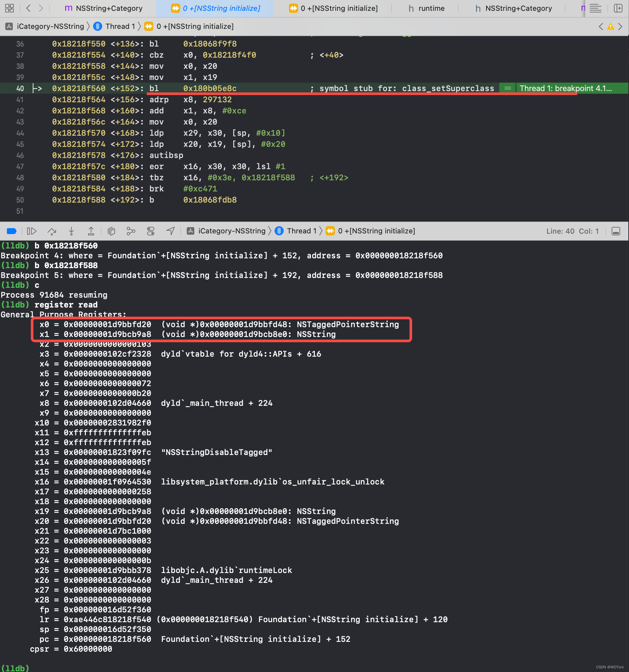Image resolution: width=629 pixels, height=672 pixels.
Task: Open the +[NSString initialize] frame in top jump bar
Action: coord(189,26)
